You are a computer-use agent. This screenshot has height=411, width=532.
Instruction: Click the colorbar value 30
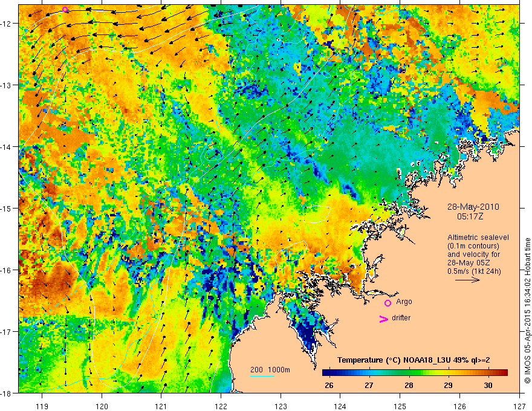coord(488,386)
